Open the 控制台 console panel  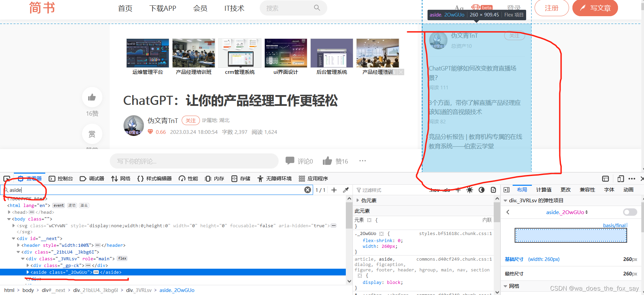[x=61, y=179]
